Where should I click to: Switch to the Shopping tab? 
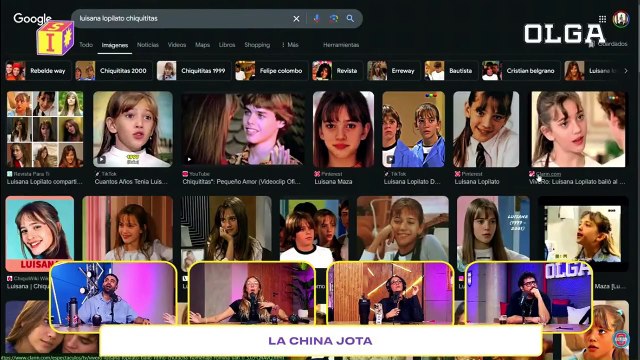[257, 45]
